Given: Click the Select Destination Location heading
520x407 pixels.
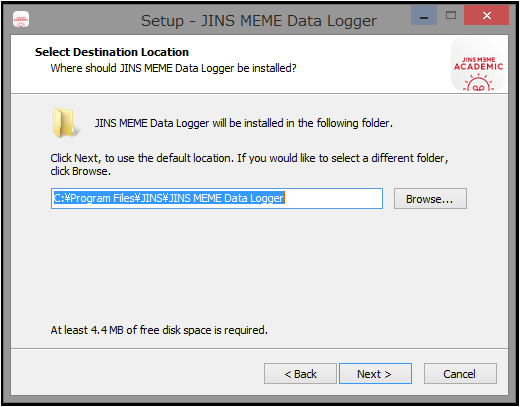Looking at the screenshot, I should point(112,52).
